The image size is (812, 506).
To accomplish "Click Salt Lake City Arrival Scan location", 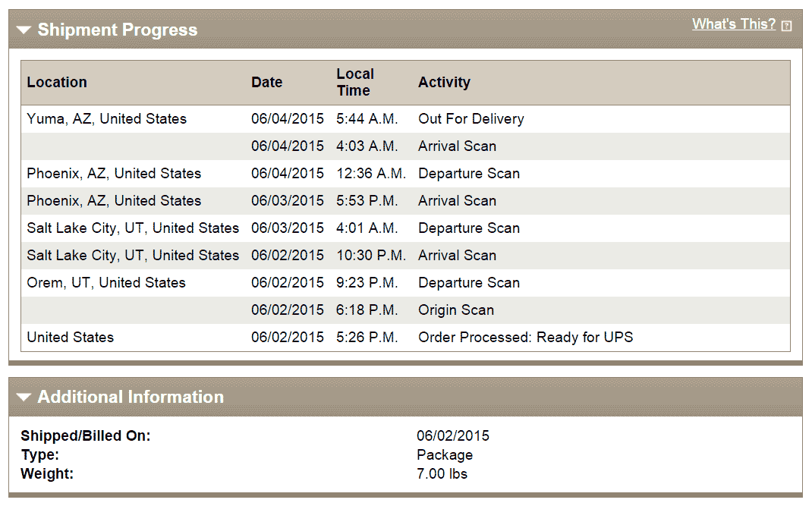I will 133,256.
